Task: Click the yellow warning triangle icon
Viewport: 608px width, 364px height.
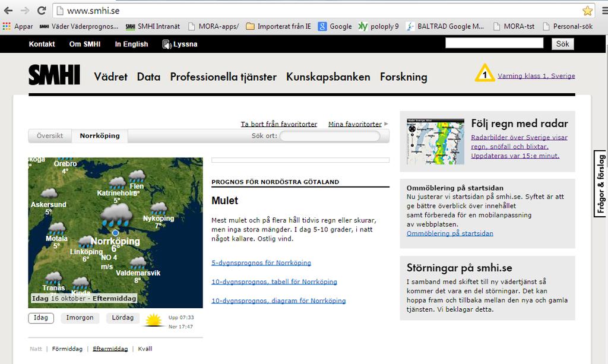Action: [x=484, y=73]
